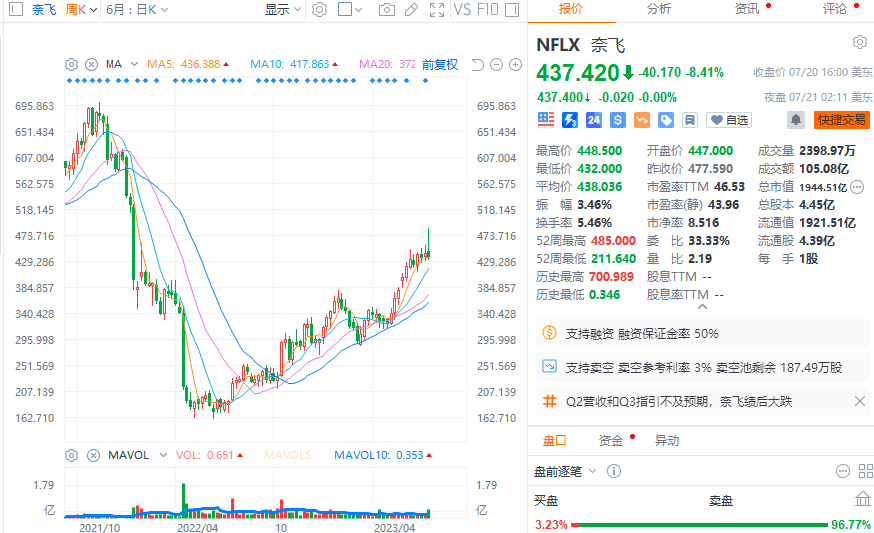Switch to the 分析 tab
874x533 pixels.
[x=658, y=9]
